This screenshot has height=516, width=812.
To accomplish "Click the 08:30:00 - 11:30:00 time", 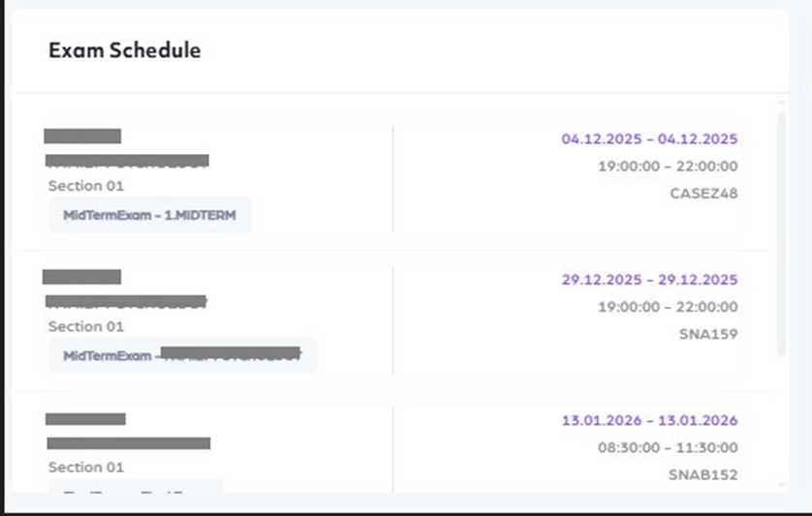I will pos(668,447).
